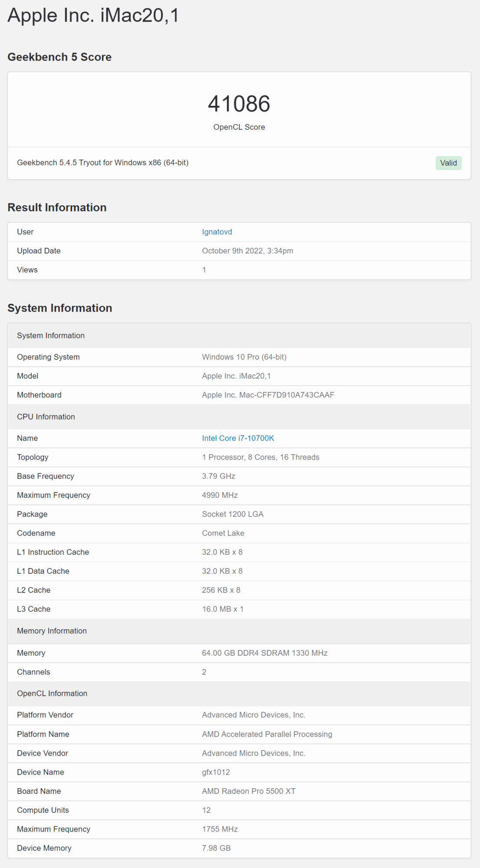The width and height of the screenshot is (480, 868).
Task: Click the Apple Inc. iMac20,1 page title
Action: [93, 16]
